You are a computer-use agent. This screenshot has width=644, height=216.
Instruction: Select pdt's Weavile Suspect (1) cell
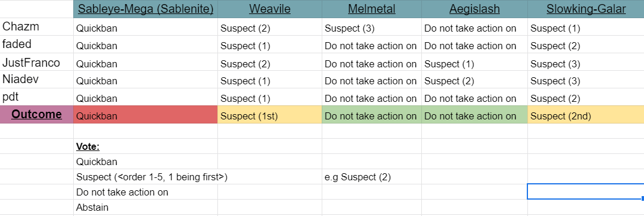pyautogui.click(x=270, y=98)
